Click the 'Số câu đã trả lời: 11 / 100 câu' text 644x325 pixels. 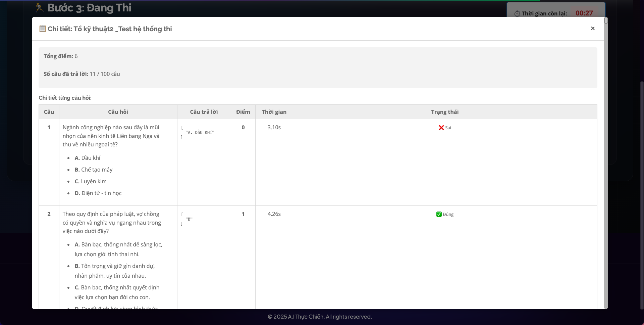(x=82, y=74)
